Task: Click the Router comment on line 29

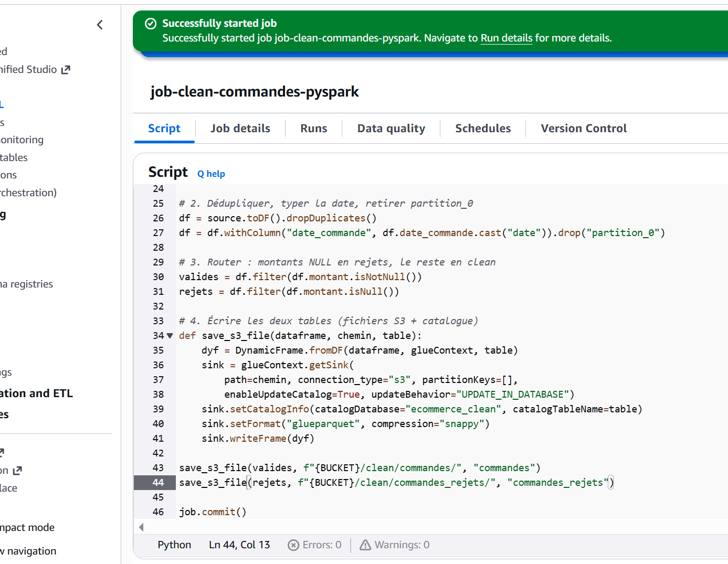Action: click(x=337, y=262)
